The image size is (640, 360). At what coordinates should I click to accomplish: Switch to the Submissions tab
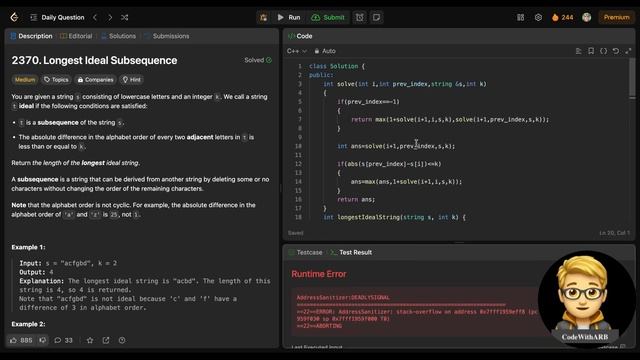[x=167, y=36]
